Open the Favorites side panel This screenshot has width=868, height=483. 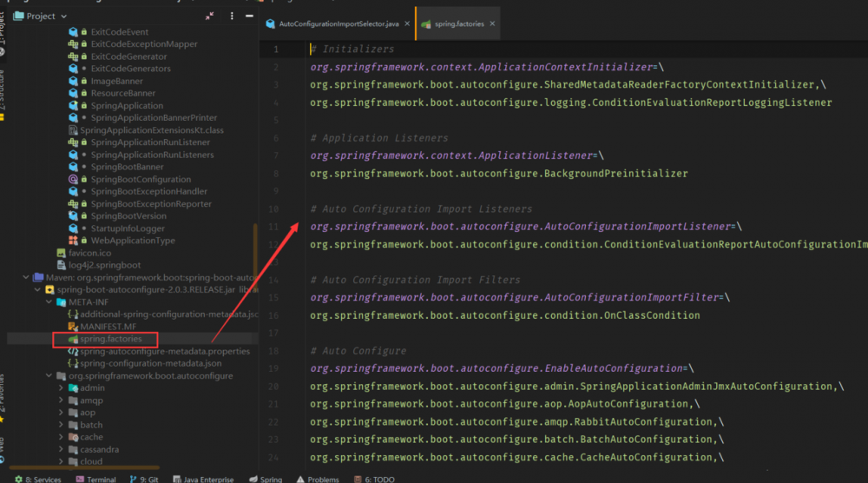[4, 396]
